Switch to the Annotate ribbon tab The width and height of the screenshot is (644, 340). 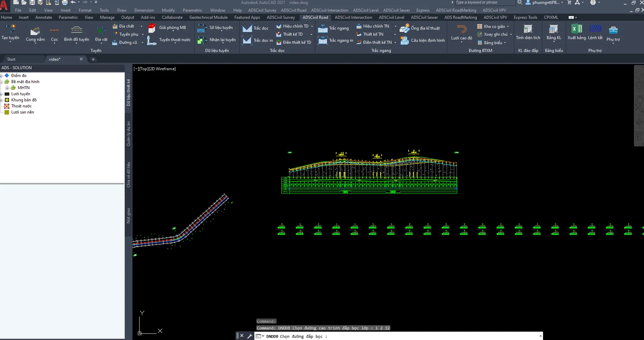point(44,17)
